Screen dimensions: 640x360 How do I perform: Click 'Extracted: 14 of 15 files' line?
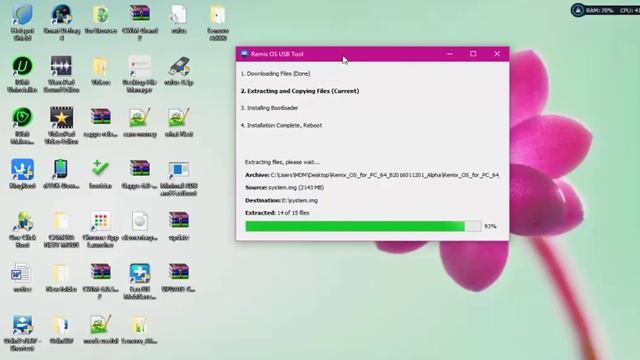click(277, 213)
